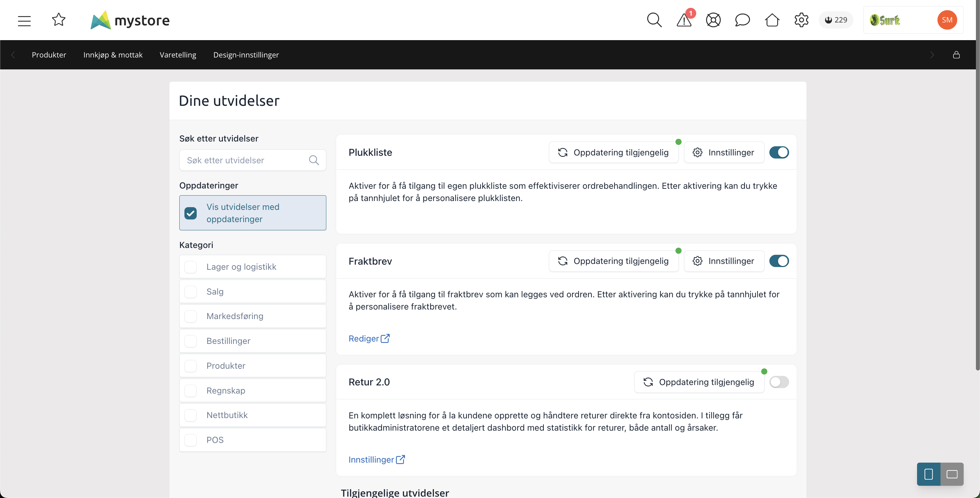Open the Produkter menu item
Viewport: 980px width, 498px height.
click(x=49, y=55)
